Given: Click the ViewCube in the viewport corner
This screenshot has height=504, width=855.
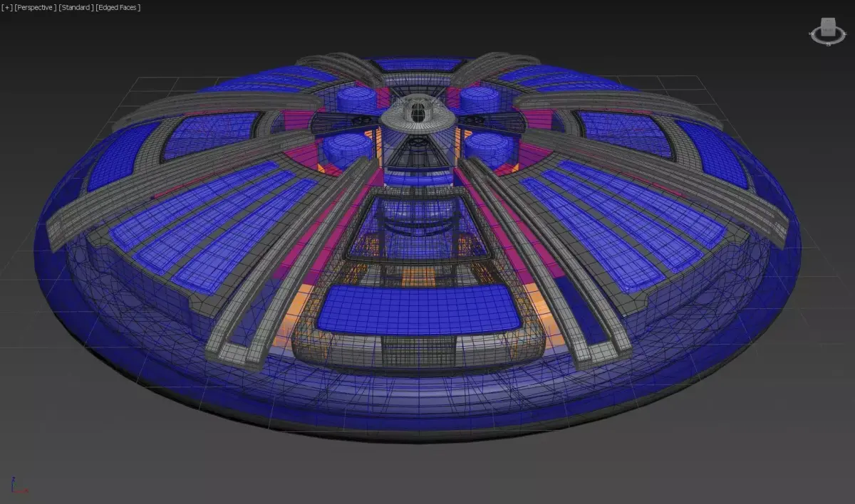Looking at the screenshot, I should coord(828,28).
